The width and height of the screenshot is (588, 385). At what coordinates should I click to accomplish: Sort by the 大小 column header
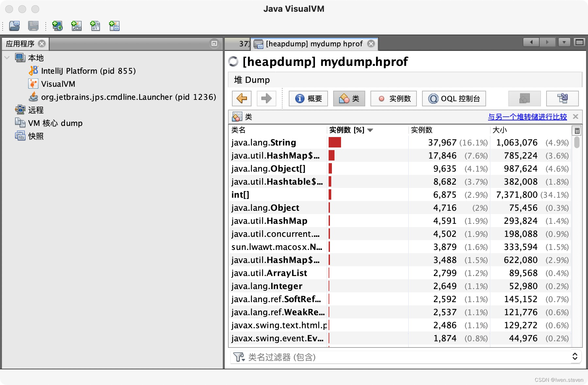(x=531, y=130)
